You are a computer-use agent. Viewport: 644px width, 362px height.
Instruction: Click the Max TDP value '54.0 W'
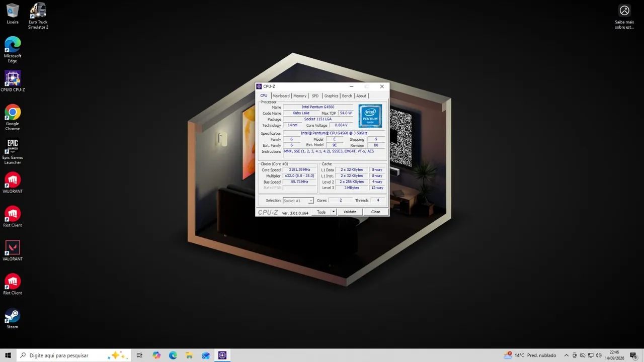tap(346, 113)
